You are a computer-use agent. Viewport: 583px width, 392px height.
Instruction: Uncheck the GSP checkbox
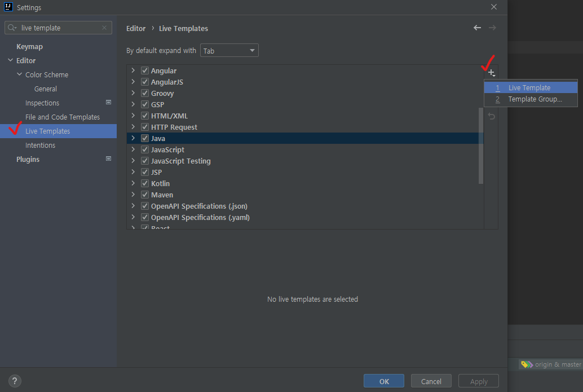click(x=145, y=104)
